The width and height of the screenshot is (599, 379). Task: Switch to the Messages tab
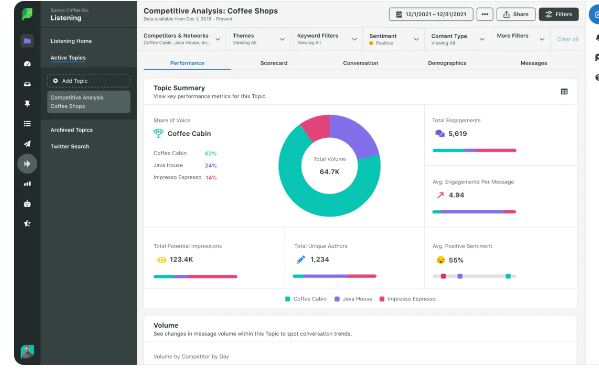click(534, 63)
